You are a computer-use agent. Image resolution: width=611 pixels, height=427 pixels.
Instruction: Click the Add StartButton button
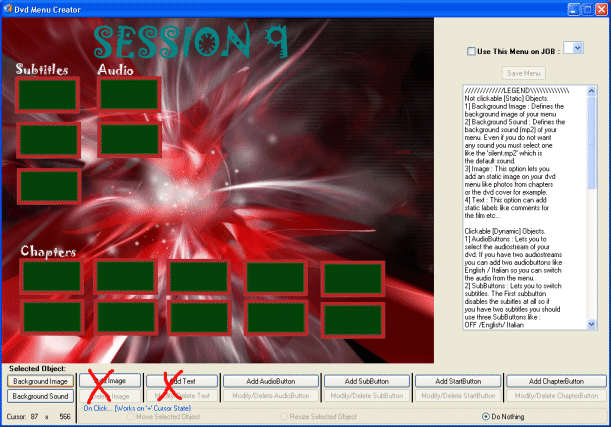(x=458, y=381)
